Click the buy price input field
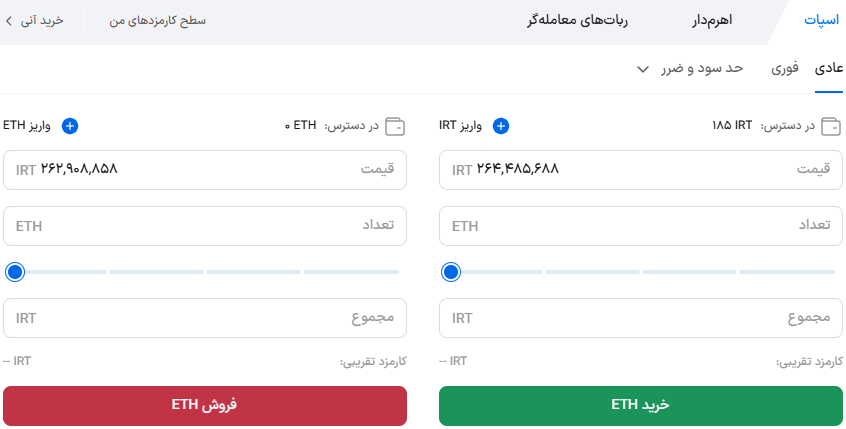846x429 pixels. 640,170
